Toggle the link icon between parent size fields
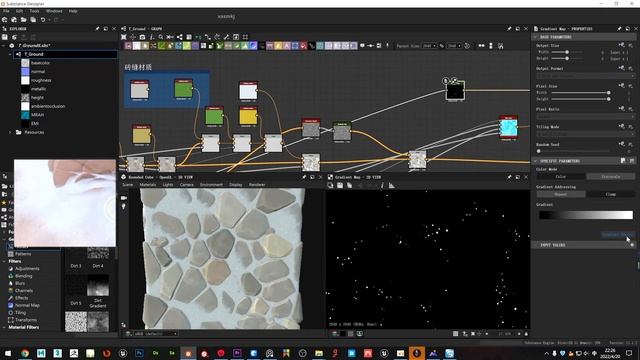This screenshot has height=360, width=640. coord(442,46)
